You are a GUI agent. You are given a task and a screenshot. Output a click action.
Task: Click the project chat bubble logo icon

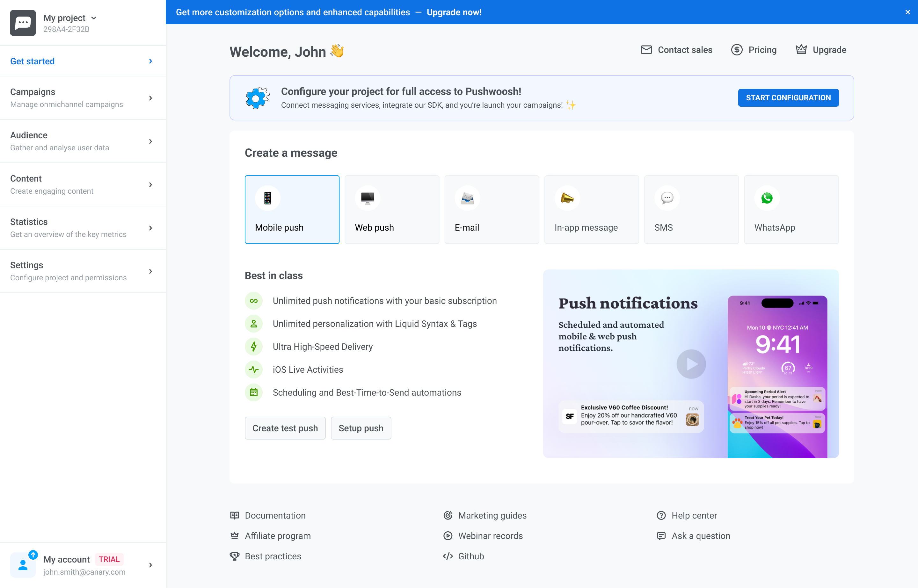click(23, 23)
